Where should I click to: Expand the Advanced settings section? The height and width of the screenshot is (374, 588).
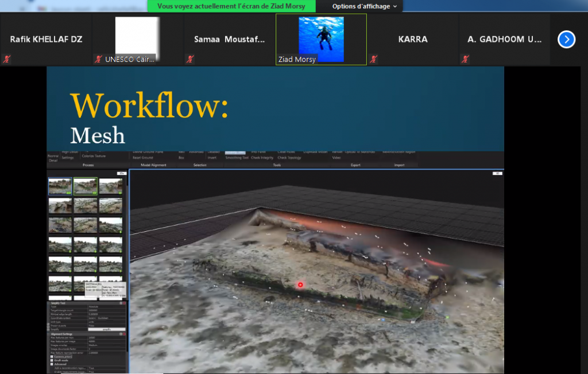[x=53, y=364]
